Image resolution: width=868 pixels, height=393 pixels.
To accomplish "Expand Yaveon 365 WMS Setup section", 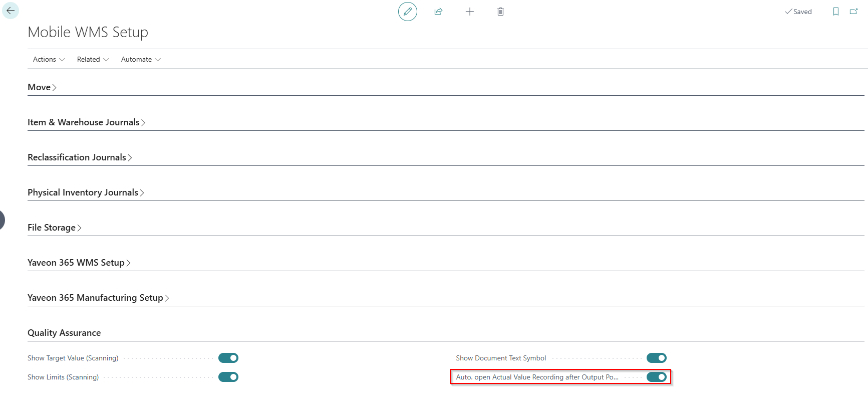I will point(79,263).
